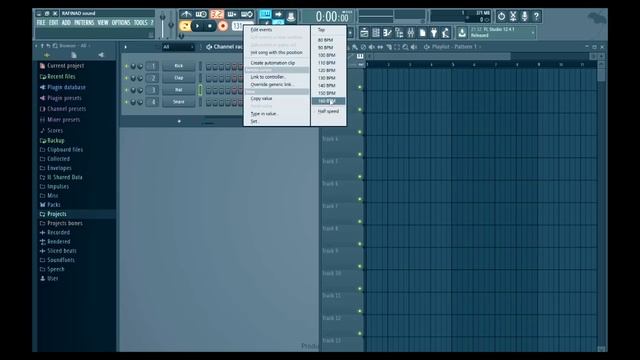
Task: Click the speaker icon atop browser
Action: click(x=101, y=55)
